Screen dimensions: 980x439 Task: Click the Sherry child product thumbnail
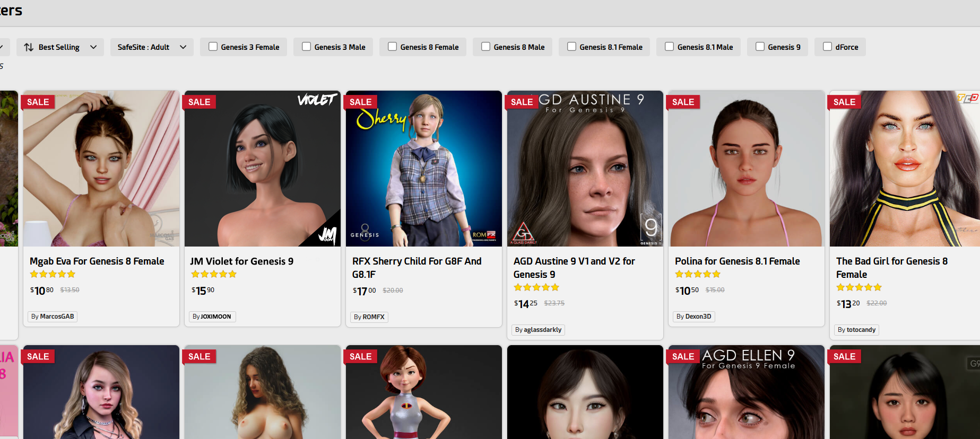tap(424, 169)
